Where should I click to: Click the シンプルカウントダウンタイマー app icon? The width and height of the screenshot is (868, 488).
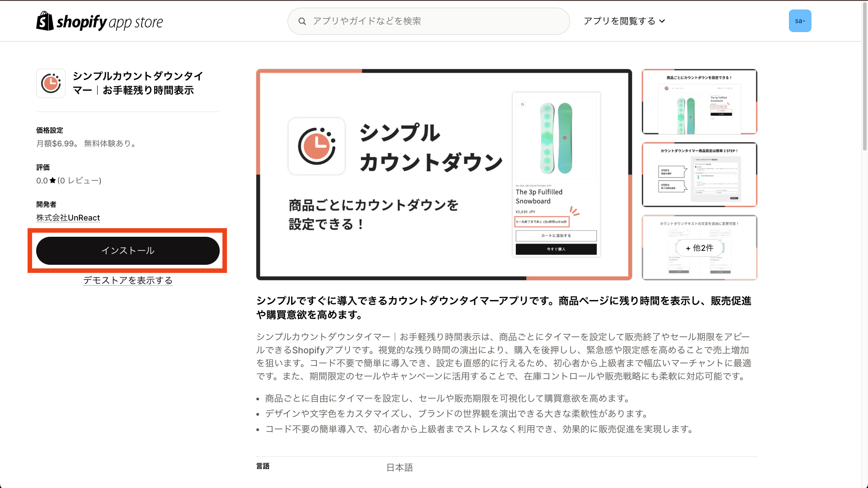[x=51, y=83]
